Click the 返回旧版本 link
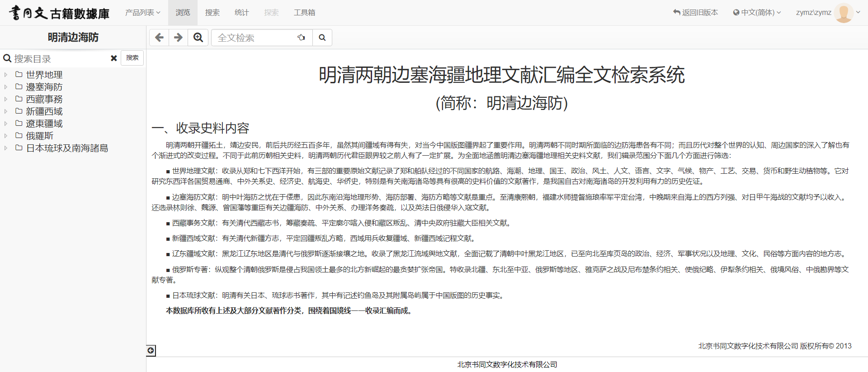Viewport: 868px width, 372px height. pyautogui.click(x=695, y=13)
